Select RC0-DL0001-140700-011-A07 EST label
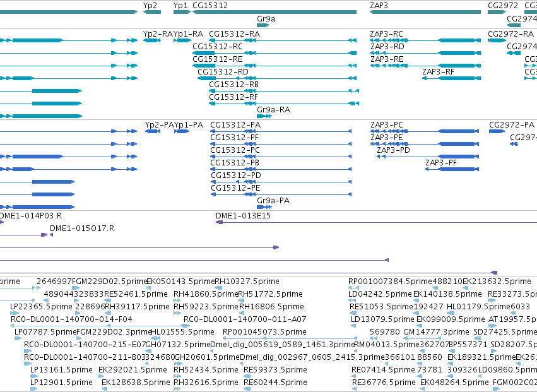 pos(245,319)
